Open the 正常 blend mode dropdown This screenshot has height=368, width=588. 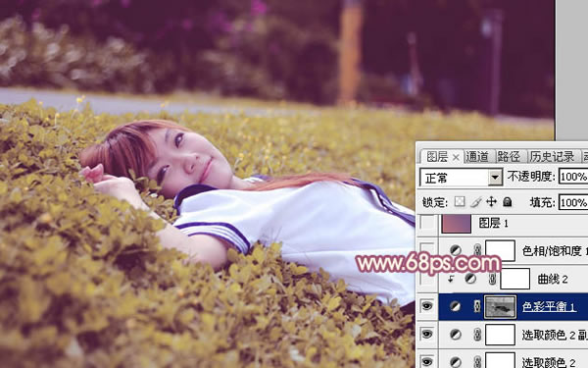462,178
